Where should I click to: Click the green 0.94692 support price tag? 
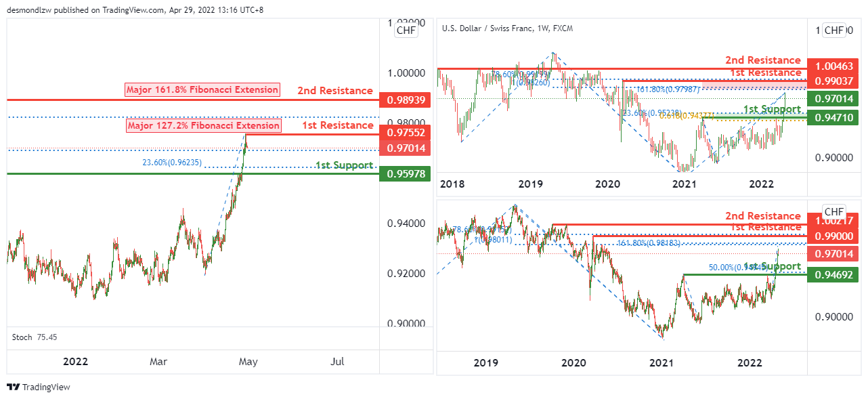coord(835,274)
